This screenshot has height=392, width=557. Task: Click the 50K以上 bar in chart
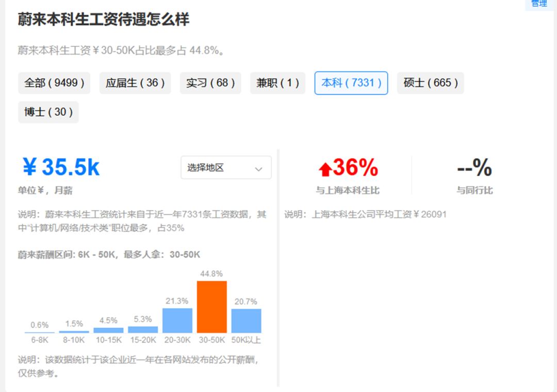point(246,321)
